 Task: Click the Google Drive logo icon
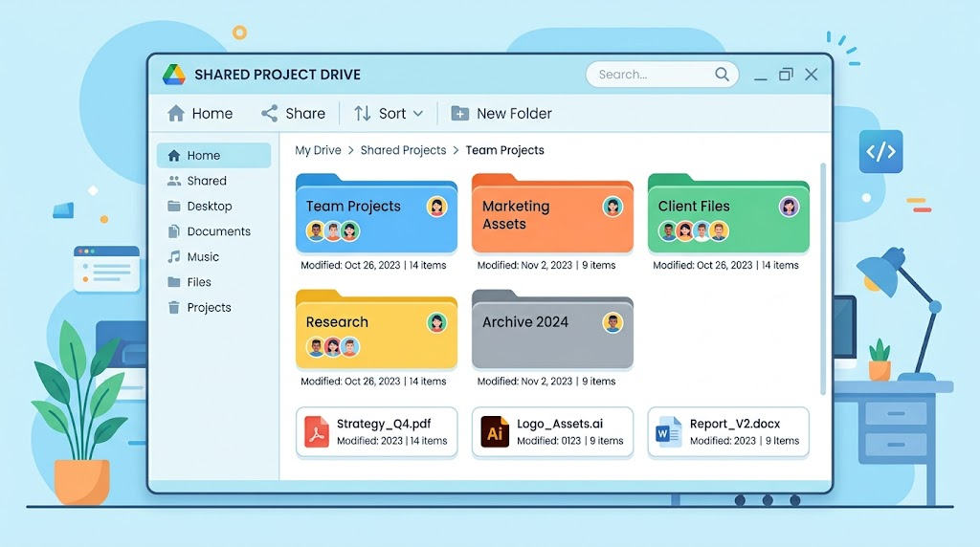[174, 75]
